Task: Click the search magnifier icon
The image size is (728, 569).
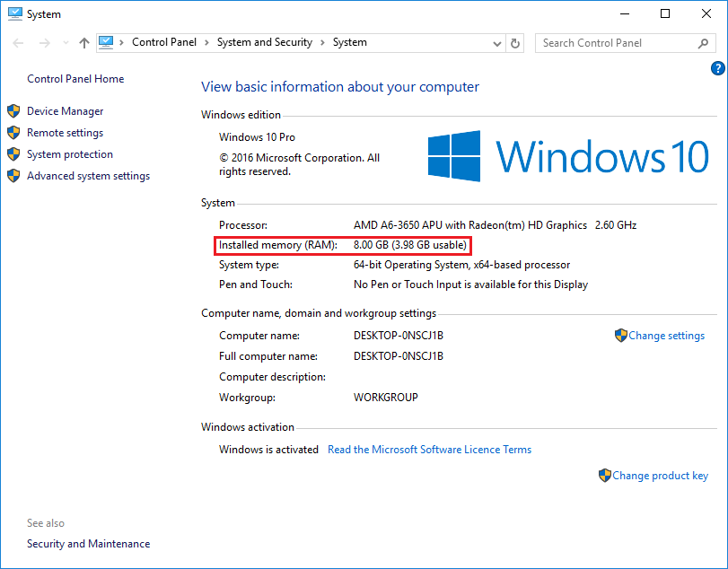Action: click(704, 43)
